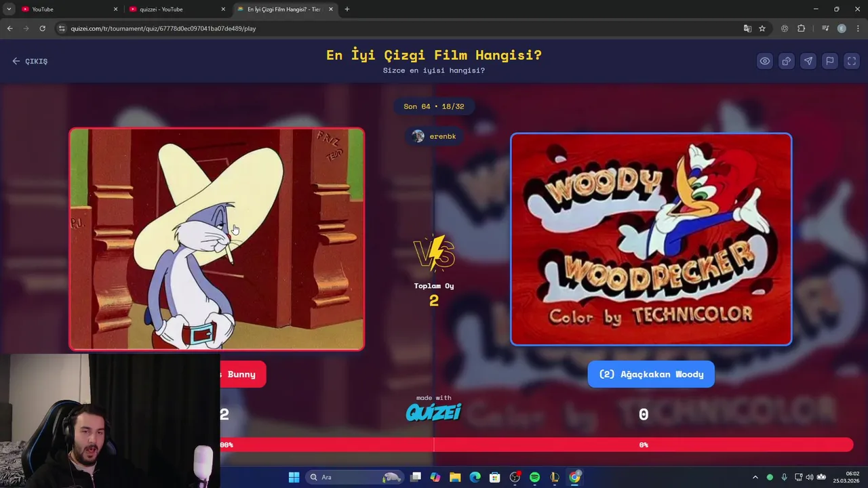This screenshot has width=868, height=488.
Task: Exit quiz via ÇIKIŞ back link
Action: click(30, 61)
